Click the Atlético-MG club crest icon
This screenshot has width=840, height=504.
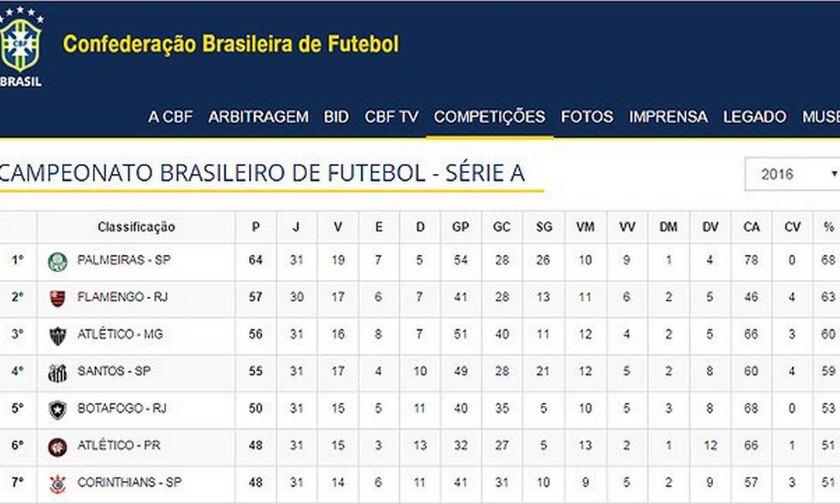tap(57, 335)
